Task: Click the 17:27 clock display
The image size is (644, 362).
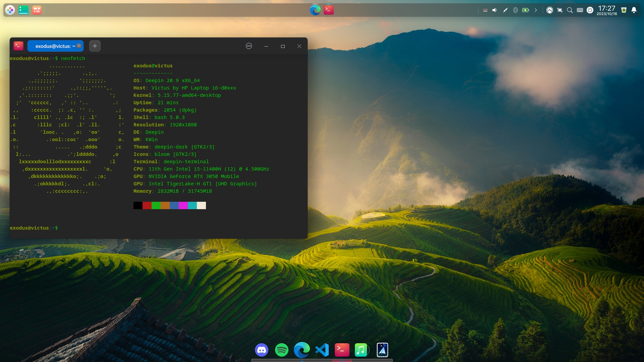Action: point(607,10)
